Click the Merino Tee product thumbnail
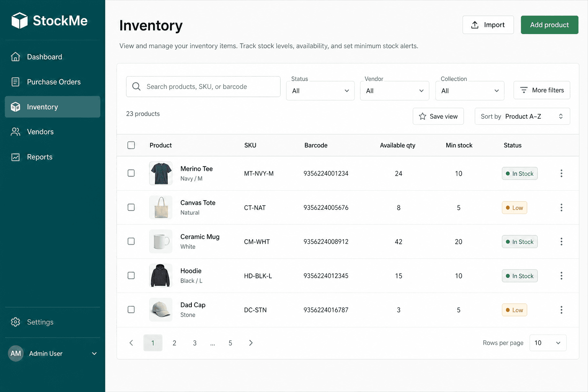Viewport: 588px width, 392px height. (161, 173)
